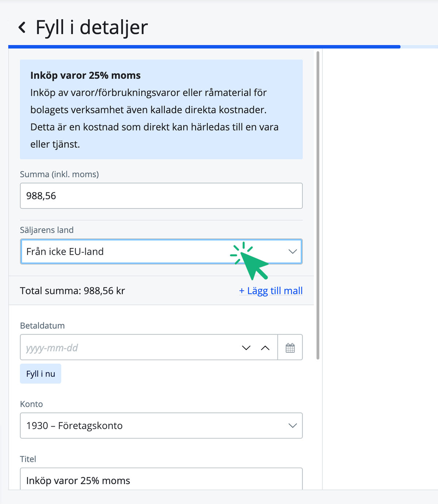
Task: Open the Säljarens land dropdown
Action: tap(161, 251)
